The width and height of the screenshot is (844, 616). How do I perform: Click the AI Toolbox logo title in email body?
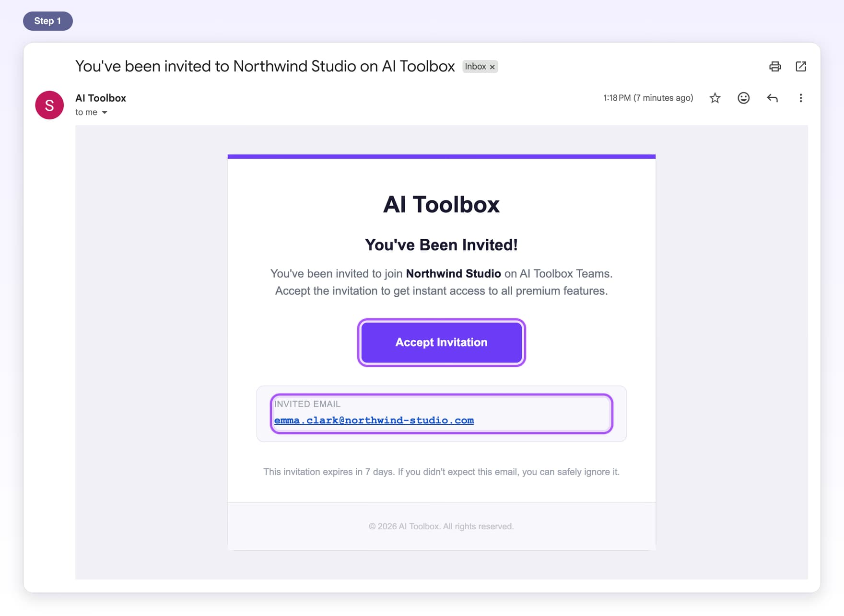[x=441, y=204]
